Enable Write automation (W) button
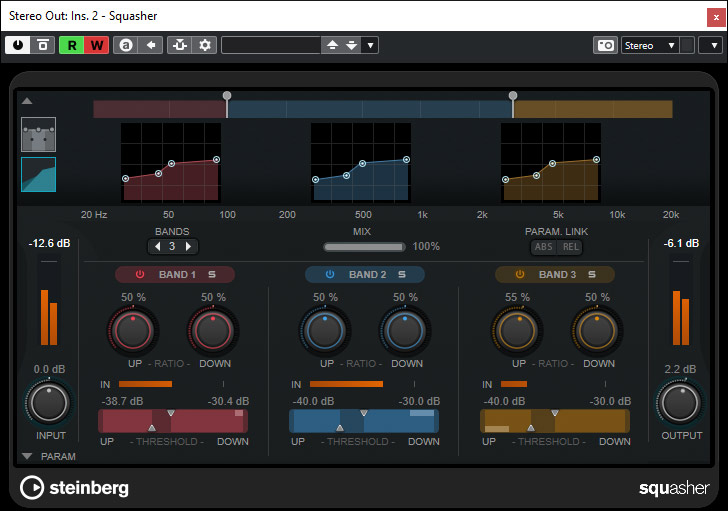728x511 pixels. [98, 45]
